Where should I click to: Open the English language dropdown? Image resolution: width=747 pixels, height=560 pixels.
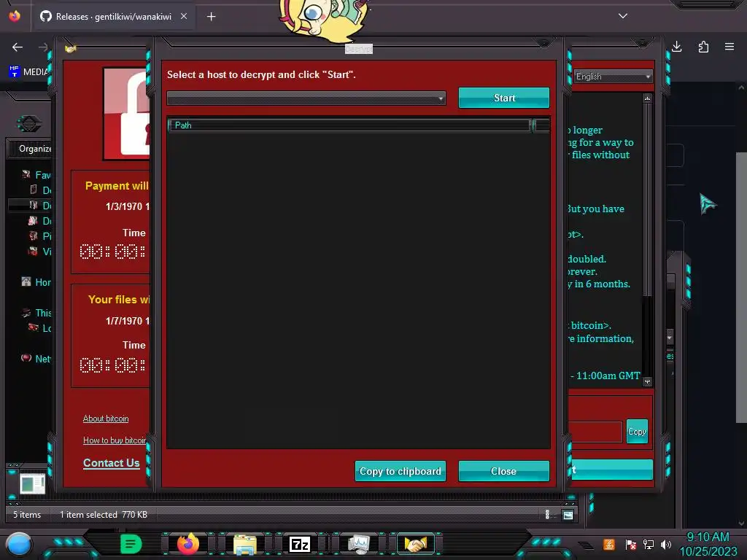[x=613, y=76]
